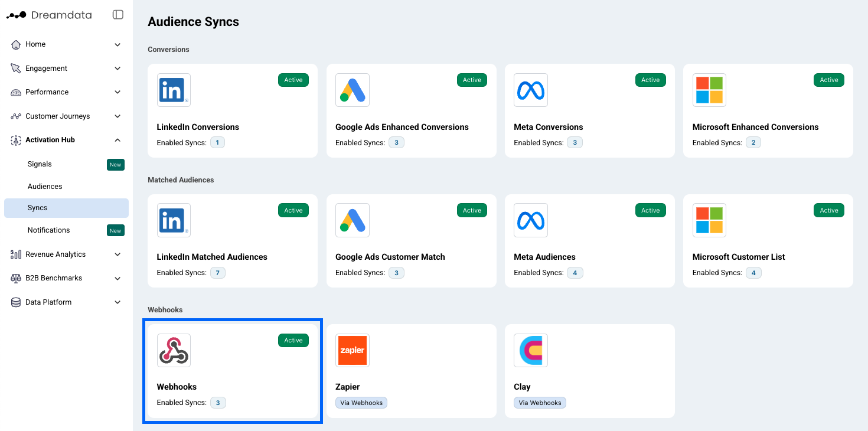Click Meta Audiences enabled syncs count 4
The height and width of the screenshot is (431, 868).
pyautogui.click(x=575, y=273)
